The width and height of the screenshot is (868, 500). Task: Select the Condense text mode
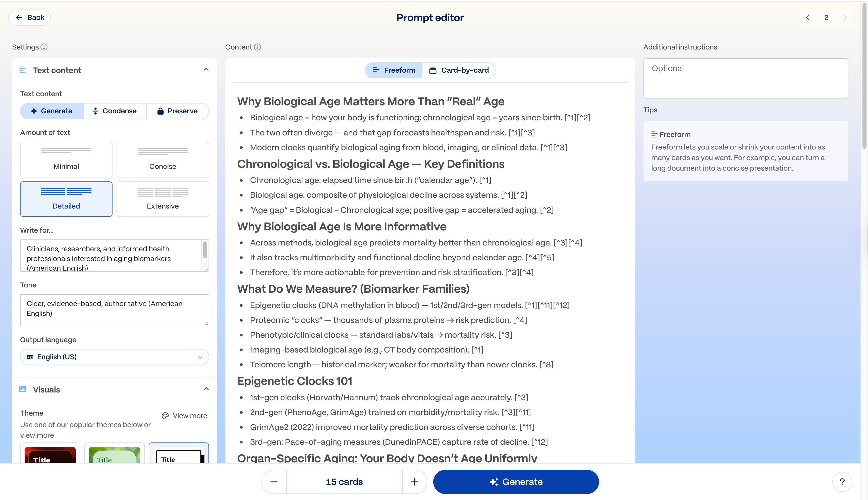pos(115,111)
